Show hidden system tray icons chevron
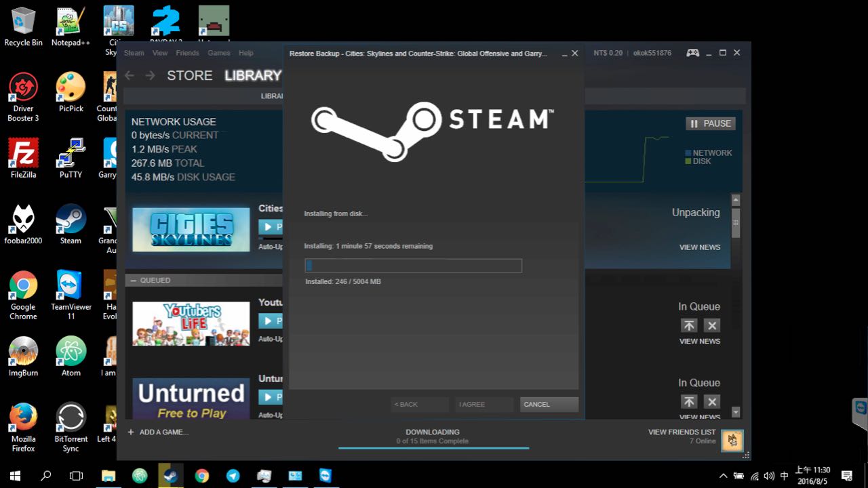Image resolution: width=868 pixels, height=488 pixels. (x=724, y=476)
